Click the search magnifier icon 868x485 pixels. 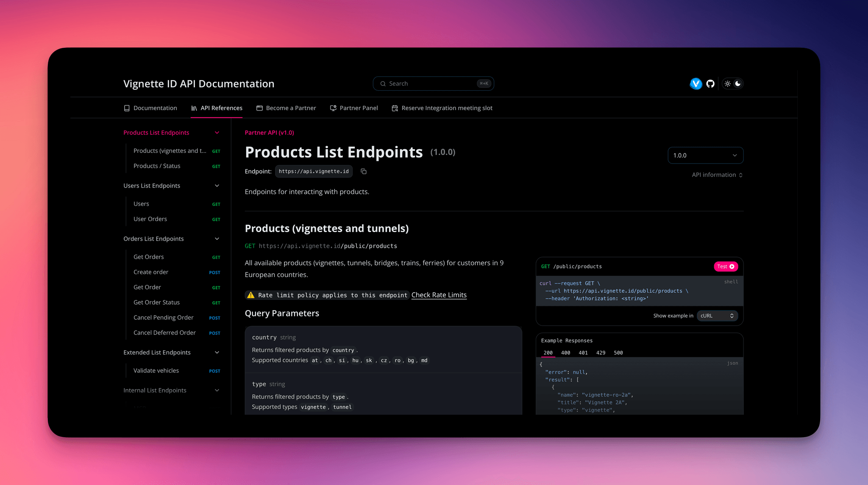(383, 83)
